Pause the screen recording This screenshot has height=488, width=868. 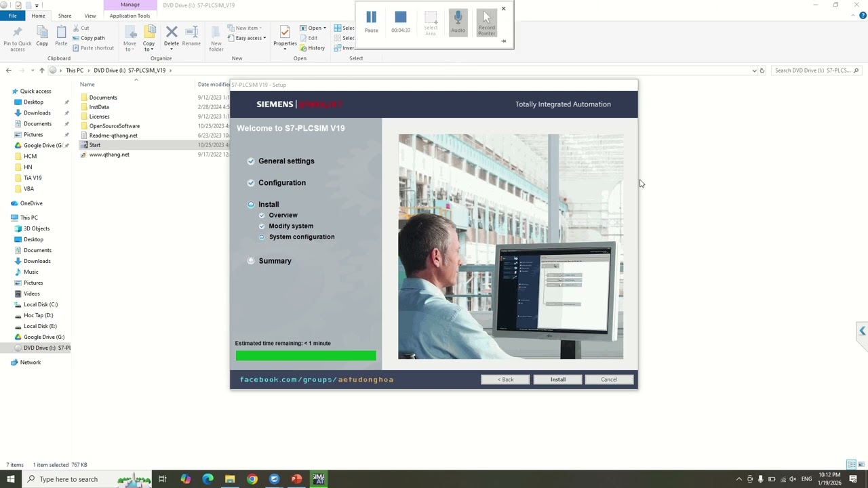(371, 21)
